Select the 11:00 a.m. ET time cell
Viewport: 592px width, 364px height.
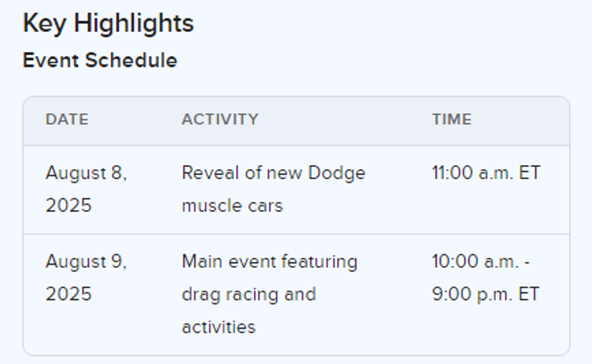point(486,173)
